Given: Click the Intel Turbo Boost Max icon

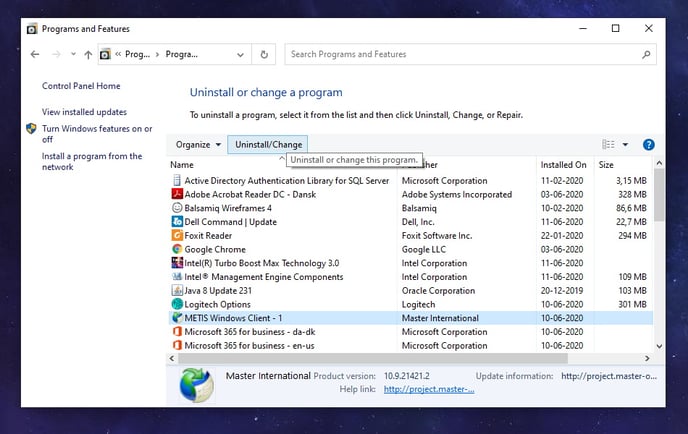Looking at the screenshot, I should coord(177,263).
